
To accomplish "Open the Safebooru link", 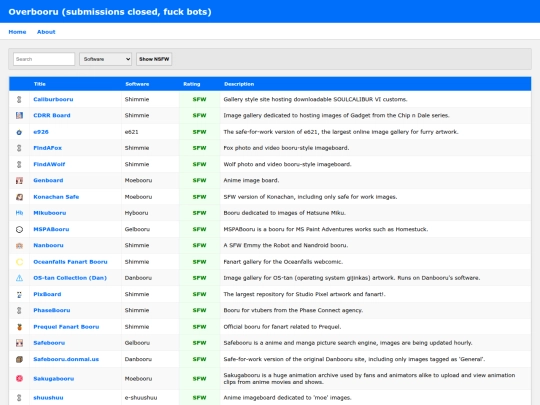I will [x=49, y=343].
